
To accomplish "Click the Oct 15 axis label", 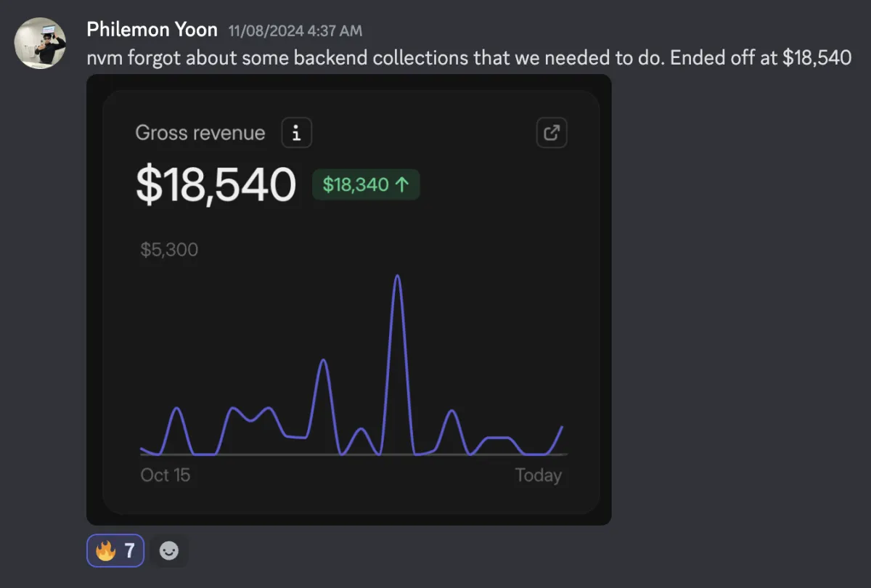I will (165, 475).
